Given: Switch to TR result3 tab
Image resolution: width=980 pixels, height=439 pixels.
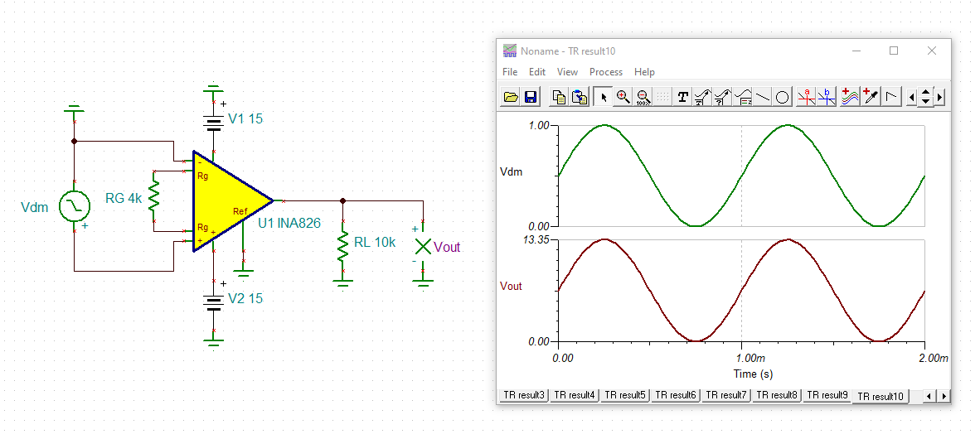Looking at the screenshot, I should 524,394.
